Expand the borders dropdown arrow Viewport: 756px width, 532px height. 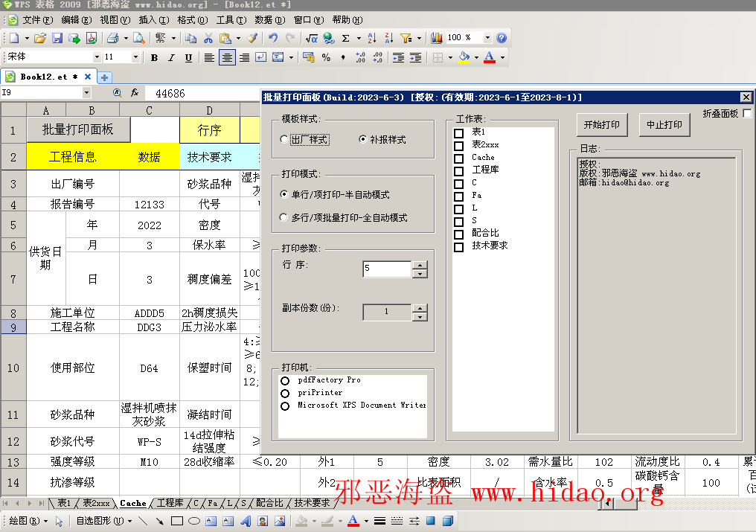pyautogui.click(x=450, y=58)
